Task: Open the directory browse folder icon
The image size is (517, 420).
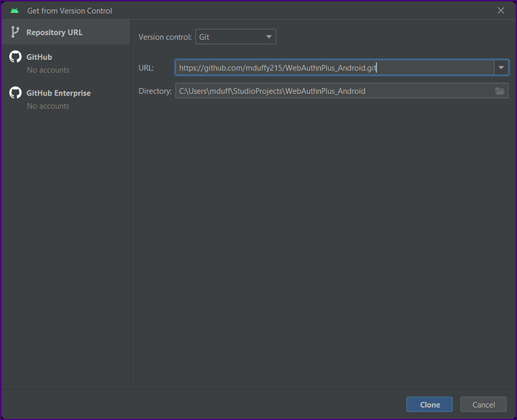Action: click(500, 91)
